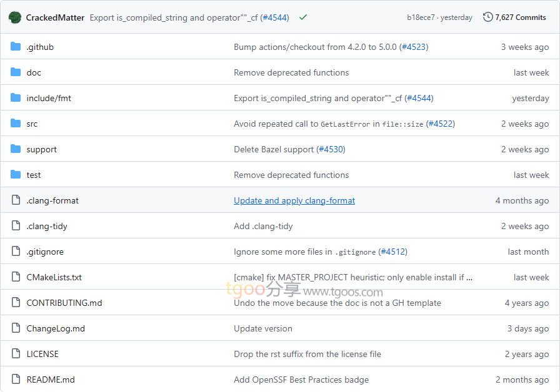Open the support folder
Image resolution: width=560 pixels, height=392 pixels.
click(41, 149)
